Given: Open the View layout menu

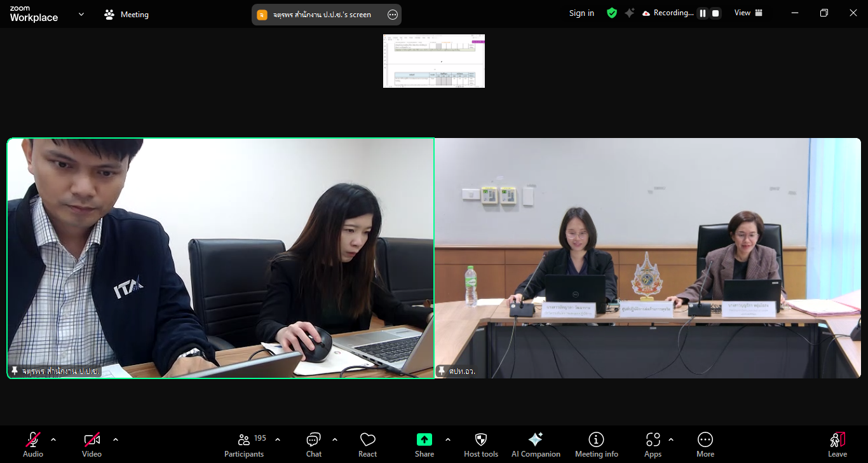Looking at the screenshot, I should point(749,13).
